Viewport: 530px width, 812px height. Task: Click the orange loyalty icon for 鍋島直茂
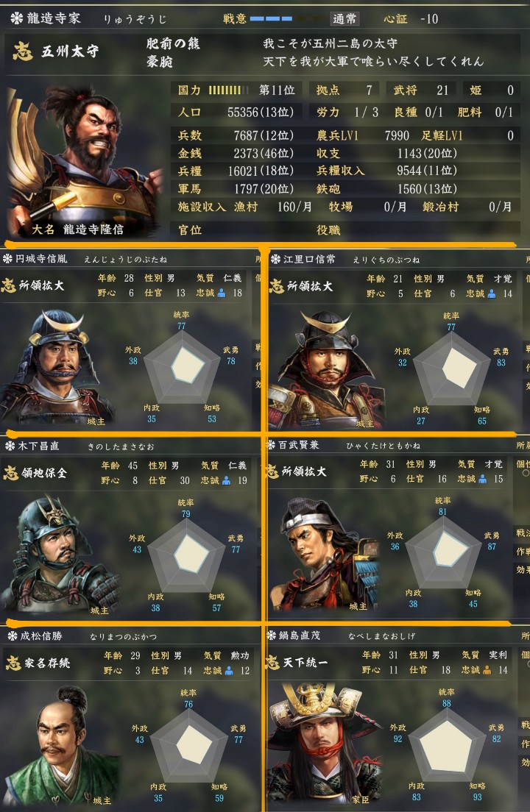pos(487,670)
